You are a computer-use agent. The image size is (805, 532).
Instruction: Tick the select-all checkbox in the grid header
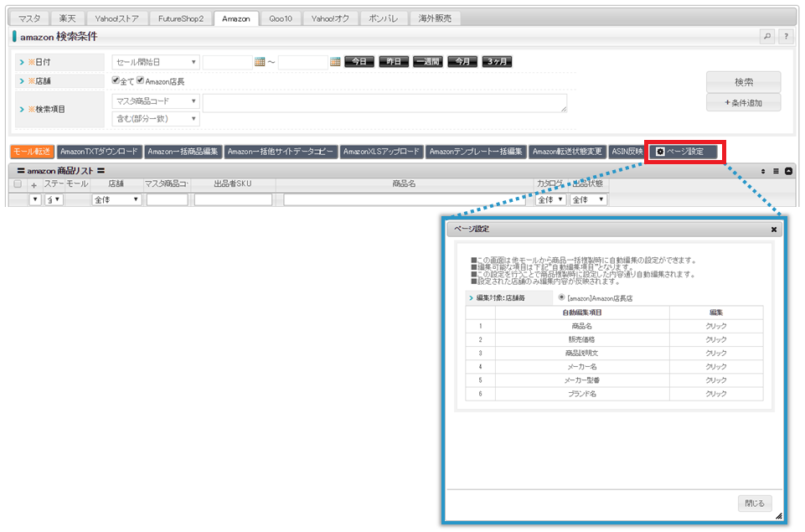18,183
